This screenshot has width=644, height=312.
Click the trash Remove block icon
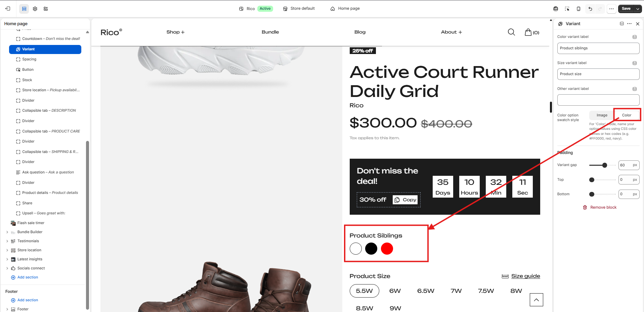(585, 207)
